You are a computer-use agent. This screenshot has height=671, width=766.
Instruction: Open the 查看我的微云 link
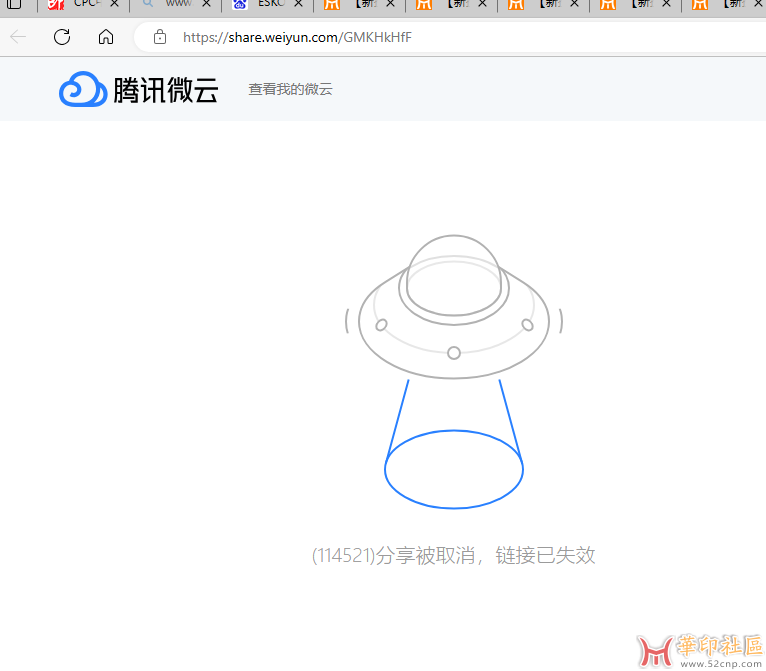tap(290, 89)
